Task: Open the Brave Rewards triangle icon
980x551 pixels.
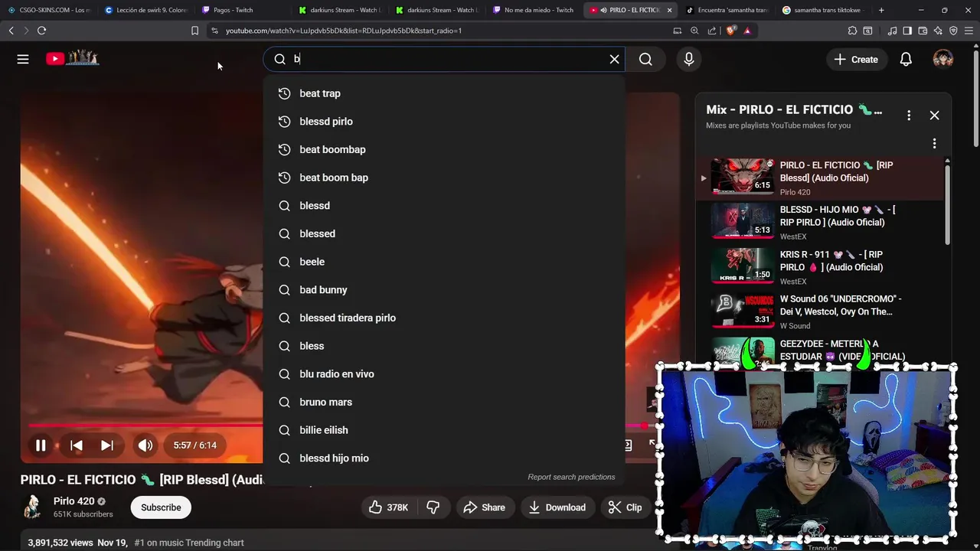Action: click(747, 31)
